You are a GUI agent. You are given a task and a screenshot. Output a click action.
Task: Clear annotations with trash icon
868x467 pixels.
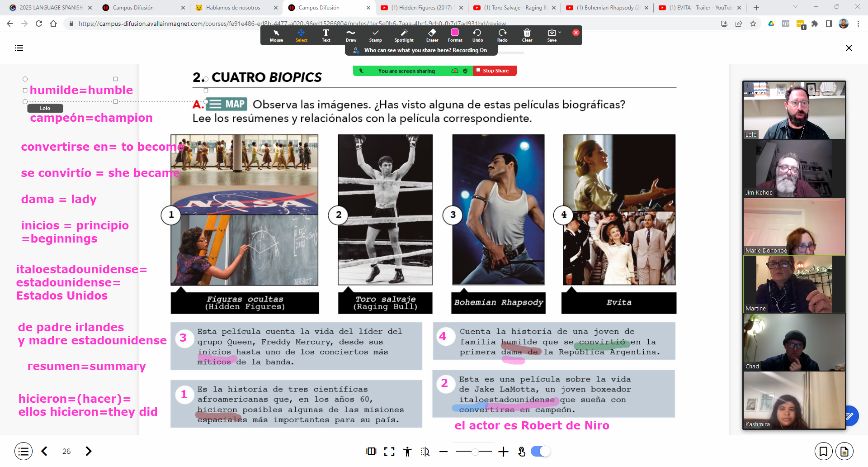coord(527,35)
